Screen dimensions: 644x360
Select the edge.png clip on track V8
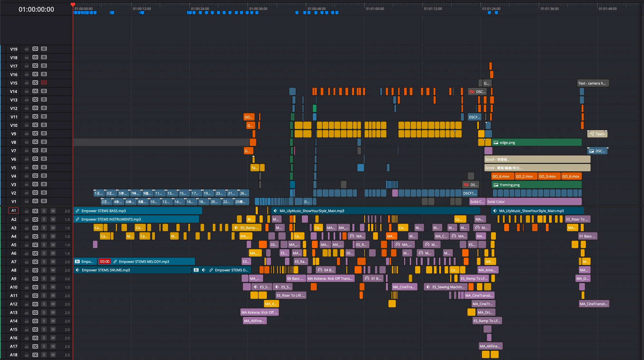click(536, 142)
